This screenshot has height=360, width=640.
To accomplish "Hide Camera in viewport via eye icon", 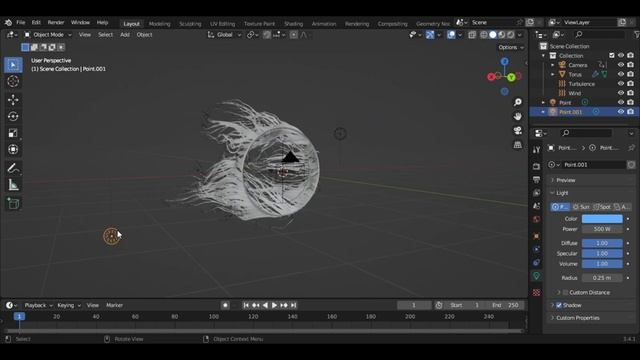I will [x=621, y=65].
